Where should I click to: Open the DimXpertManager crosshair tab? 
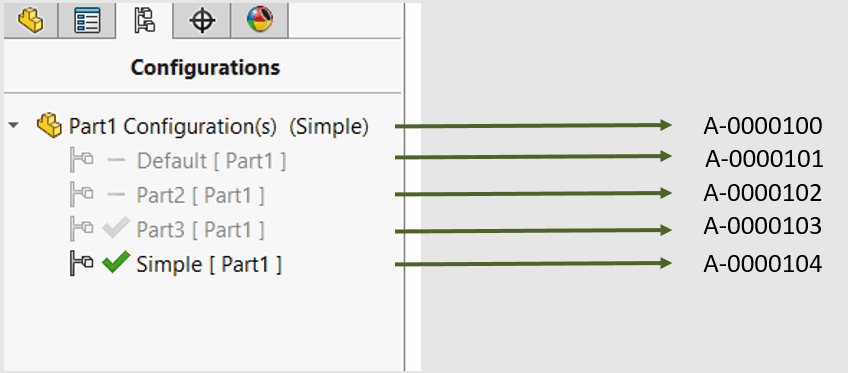point(202,21)
